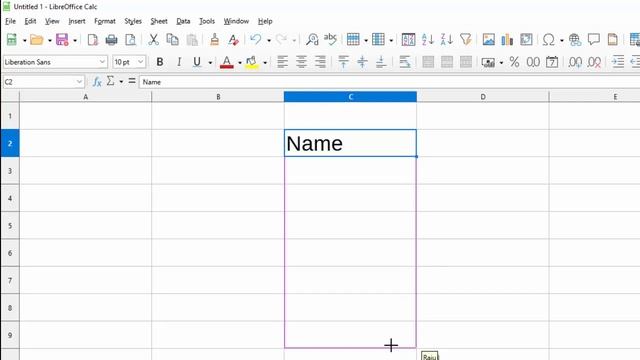Open the Sheet menu
Image resolution: width=640 pixels, height=360 pixels.
tap(159, 21)
